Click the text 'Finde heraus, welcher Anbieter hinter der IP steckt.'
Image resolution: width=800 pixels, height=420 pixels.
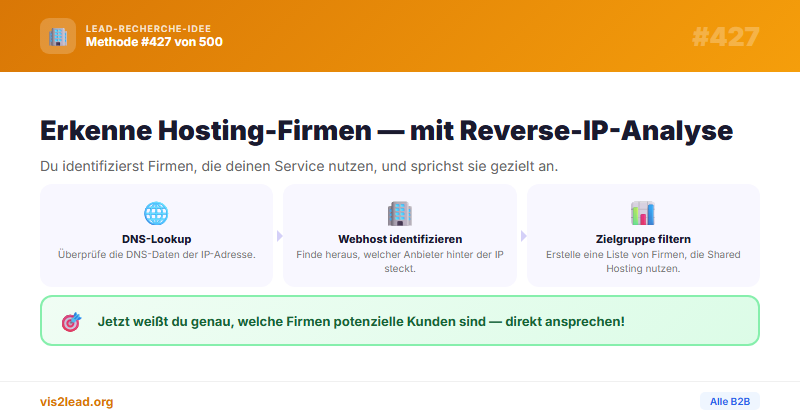(x=400, y=261)
